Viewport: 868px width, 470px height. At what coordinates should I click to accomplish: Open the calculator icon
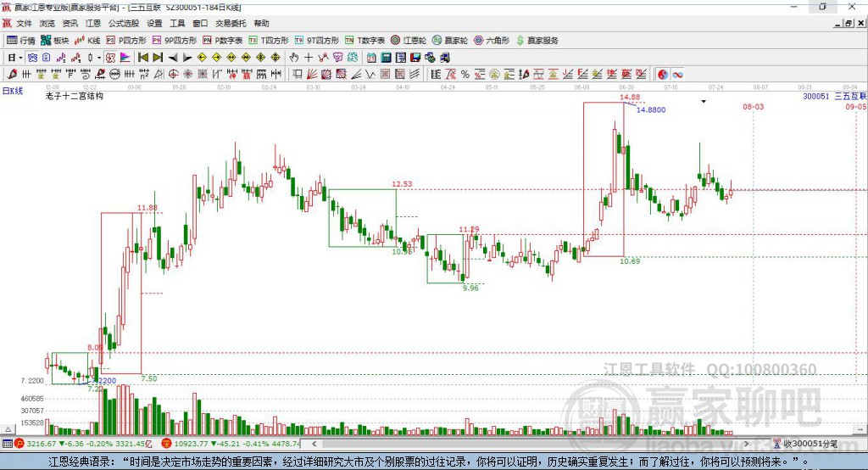click(386, 58)
